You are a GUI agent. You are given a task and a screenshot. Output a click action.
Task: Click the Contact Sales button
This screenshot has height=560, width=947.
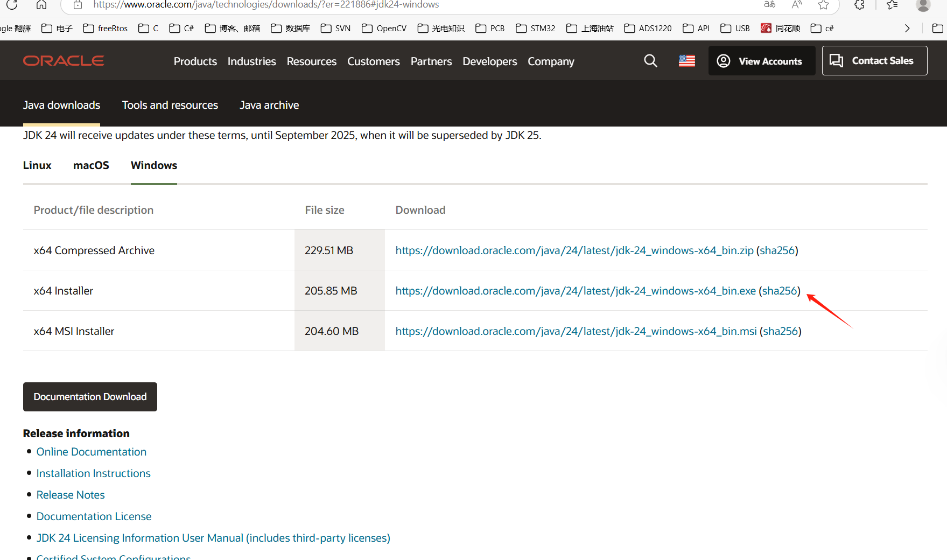(x=874, y=61)
